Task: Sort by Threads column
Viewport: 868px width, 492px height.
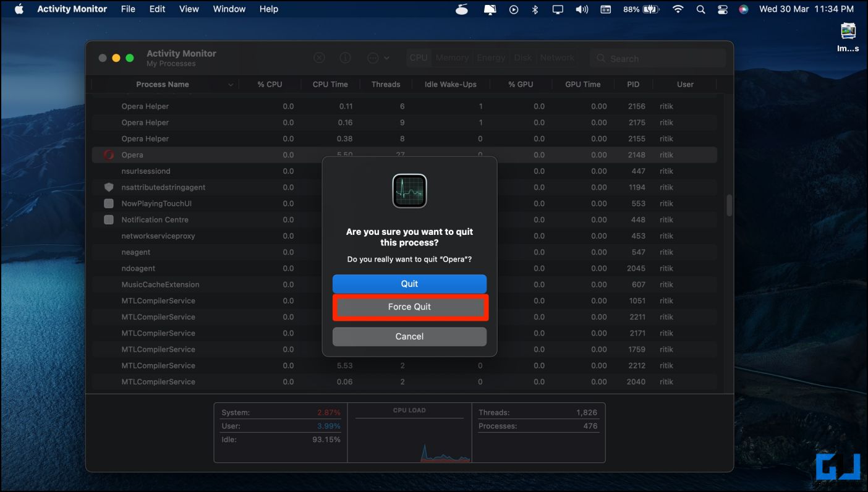Action: point(386,84)
